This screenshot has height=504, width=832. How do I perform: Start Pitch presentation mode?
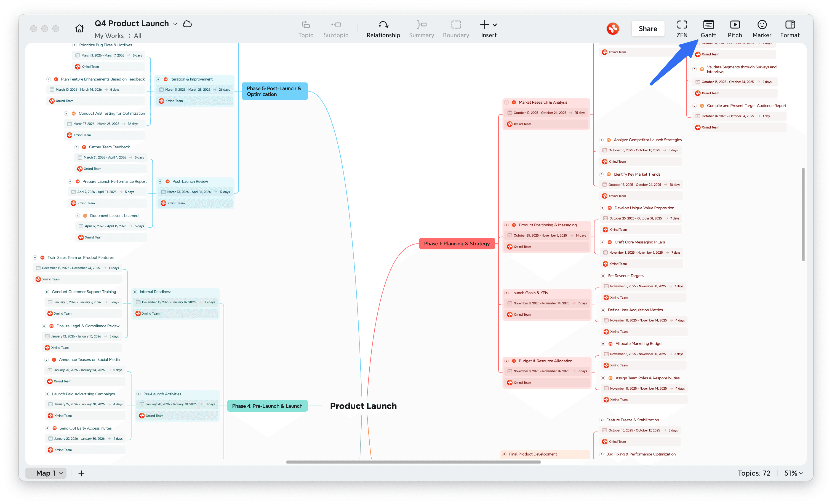[x=735, y=29]
